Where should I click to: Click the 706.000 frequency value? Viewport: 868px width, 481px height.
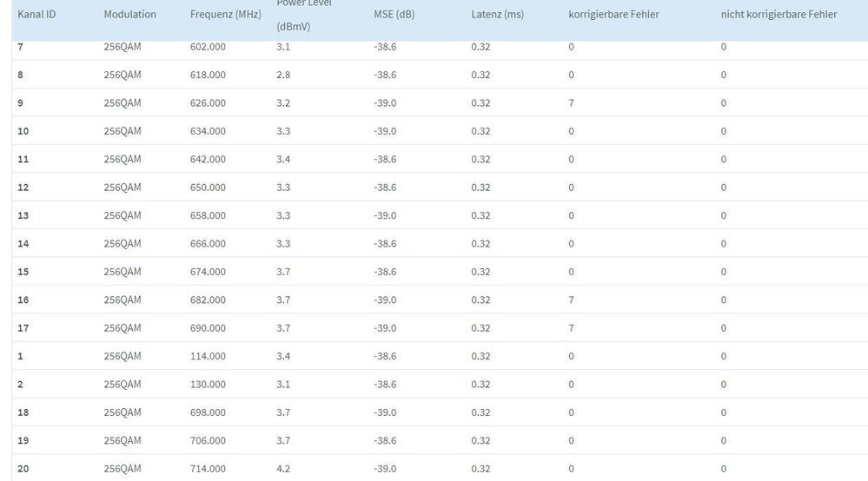[208, 441]
